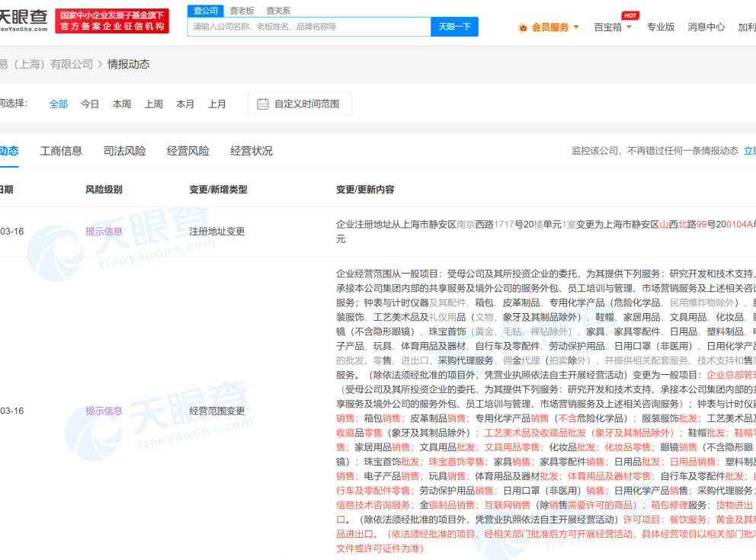Filter updates by 今日
Viewport: 756px width, 560px height.
coord(90,104)
